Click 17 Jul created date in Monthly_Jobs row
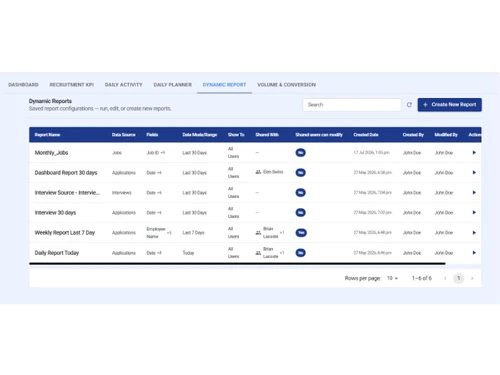Screen dimensions: 500x375 coord(371,153)
